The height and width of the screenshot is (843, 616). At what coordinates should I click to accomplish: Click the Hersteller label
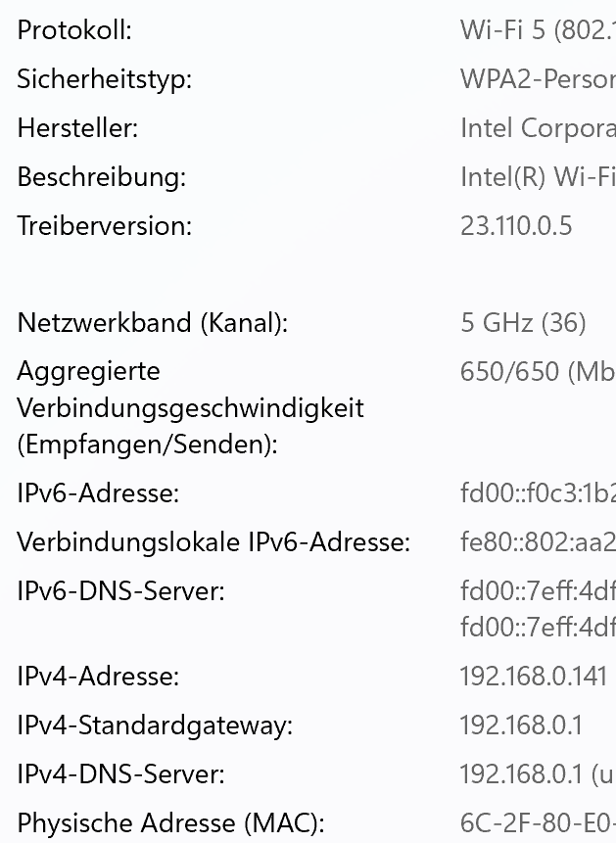[77, 128]
